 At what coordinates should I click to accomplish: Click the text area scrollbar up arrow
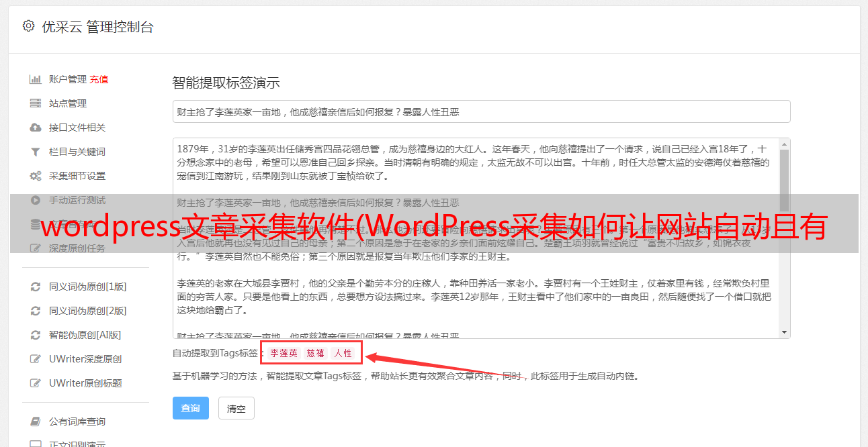pos(785,144)
